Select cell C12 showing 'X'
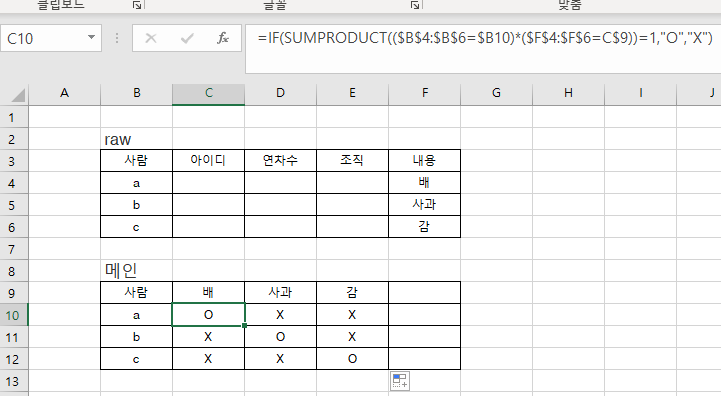Viewport: 721px width, 396px height. click(x=208, y=359)
